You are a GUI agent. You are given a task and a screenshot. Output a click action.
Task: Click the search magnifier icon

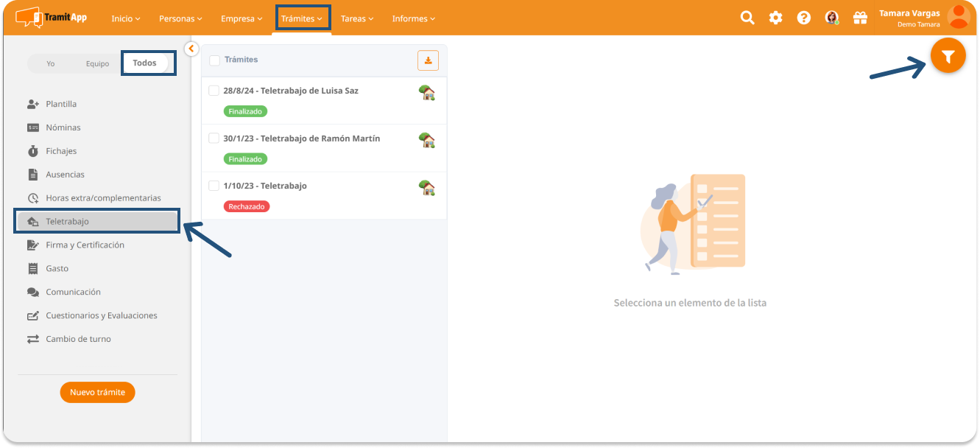click(747, 18)
